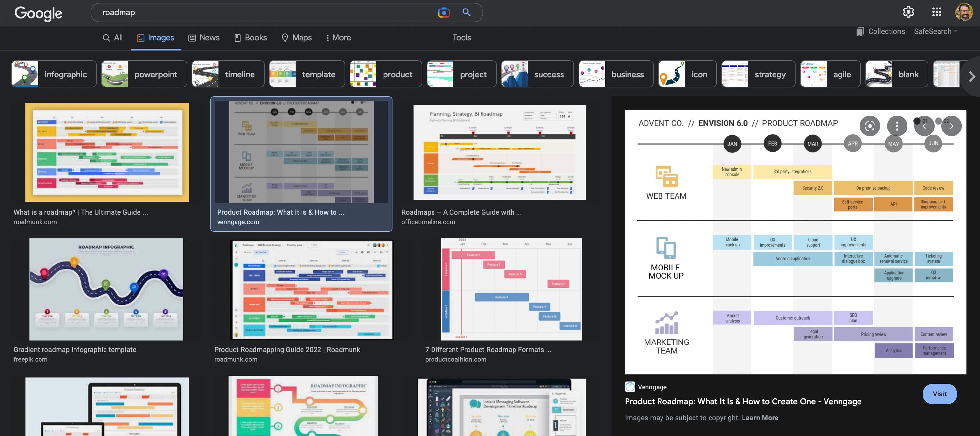Open the Gradient roadmap infographic thumbnail
980x436 pixels.
106,289
